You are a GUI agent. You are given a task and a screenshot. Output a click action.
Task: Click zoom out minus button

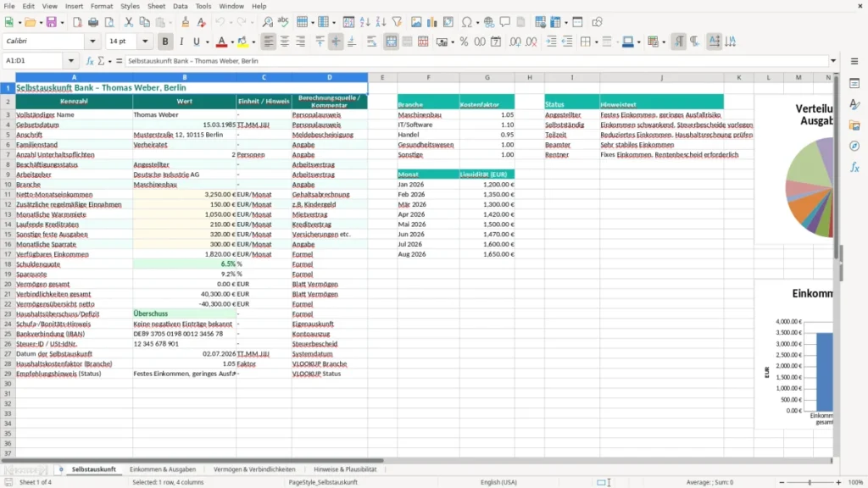[x=782, y=482]
